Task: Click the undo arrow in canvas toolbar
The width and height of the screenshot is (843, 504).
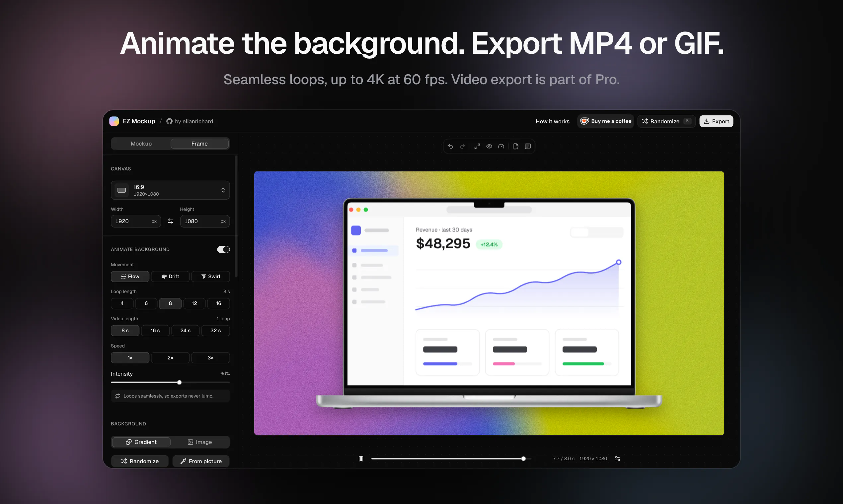Action: [x=450, y=146]
